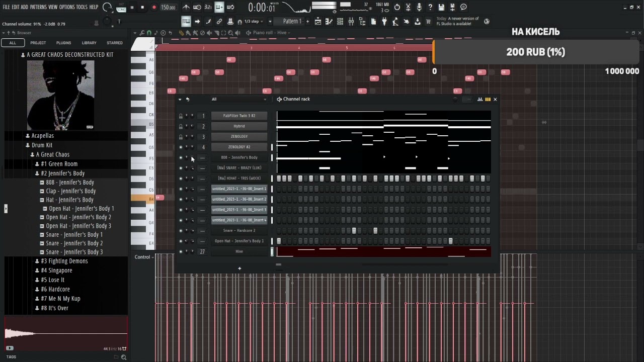This screenshot has height=362, width=644.
Task: Click the microphone one-click recording icon
Action: 419,7
